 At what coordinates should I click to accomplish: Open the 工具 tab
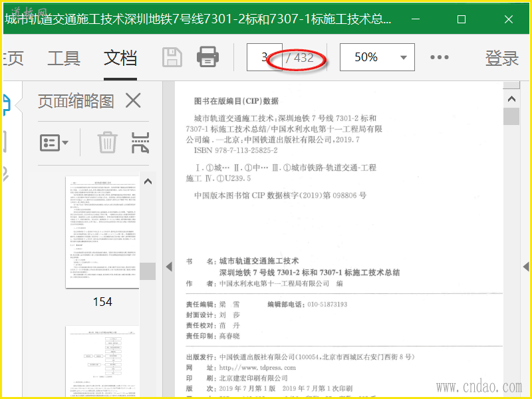click(64, 58)
